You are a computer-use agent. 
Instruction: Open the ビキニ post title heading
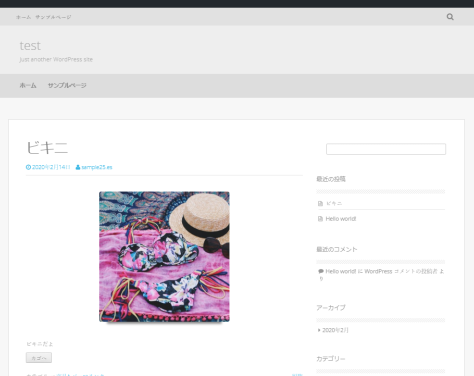coord(47,147)
